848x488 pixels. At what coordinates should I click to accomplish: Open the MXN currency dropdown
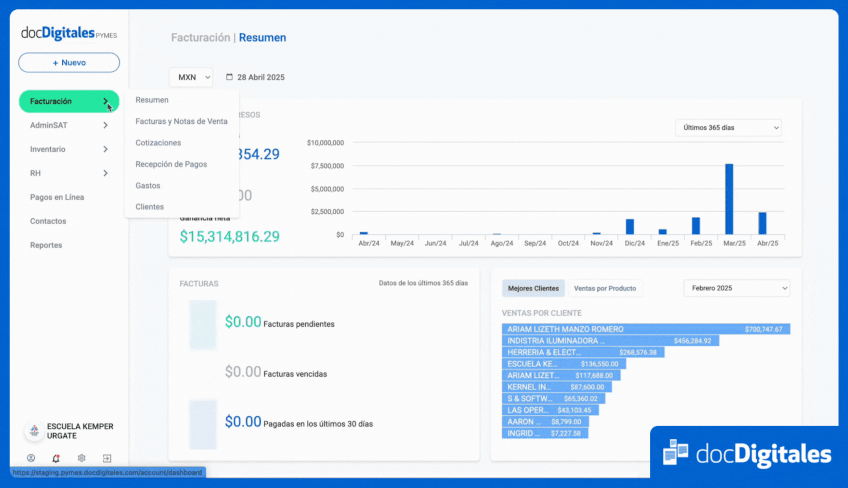click(191, 77)
